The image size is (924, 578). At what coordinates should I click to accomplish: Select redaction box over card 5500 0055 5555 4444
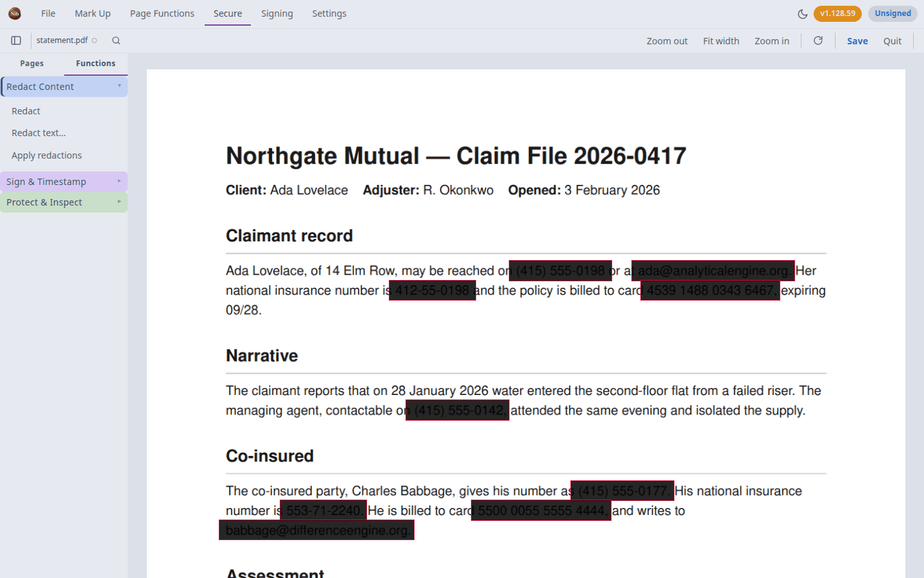[541, 511]
